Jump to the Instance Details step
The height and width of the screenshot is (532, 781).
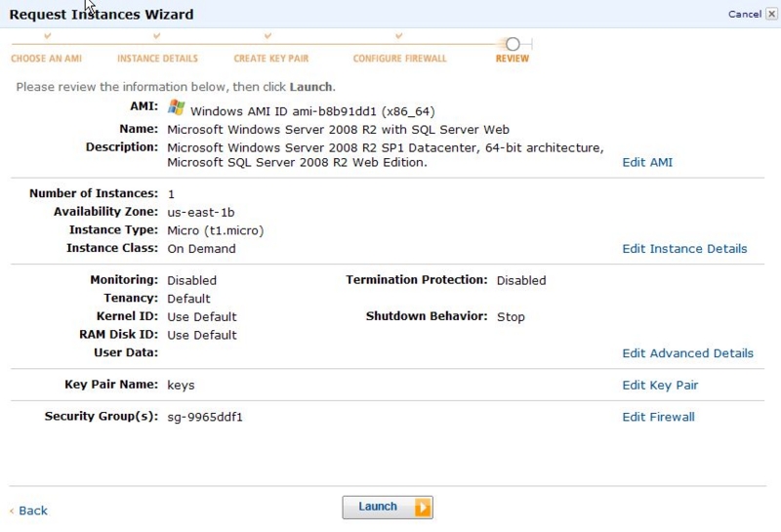point(157,59)
